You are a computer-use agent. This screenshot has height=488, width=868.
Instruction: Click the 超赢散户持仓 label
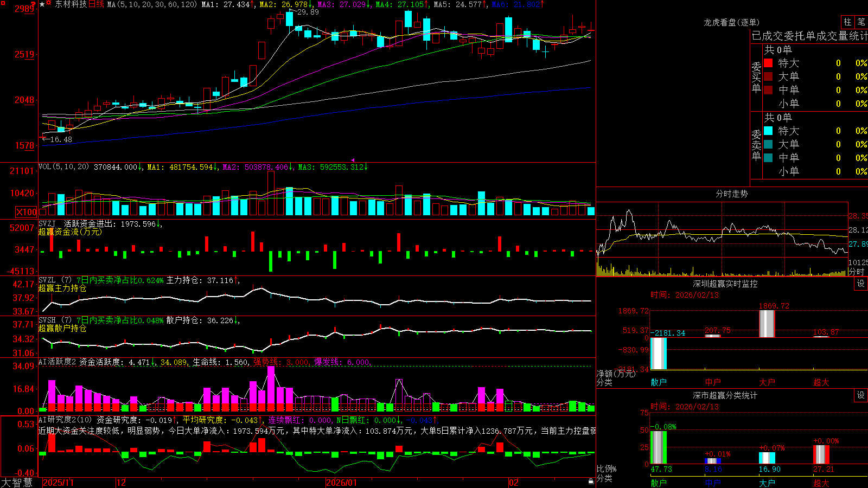[62, 328]
